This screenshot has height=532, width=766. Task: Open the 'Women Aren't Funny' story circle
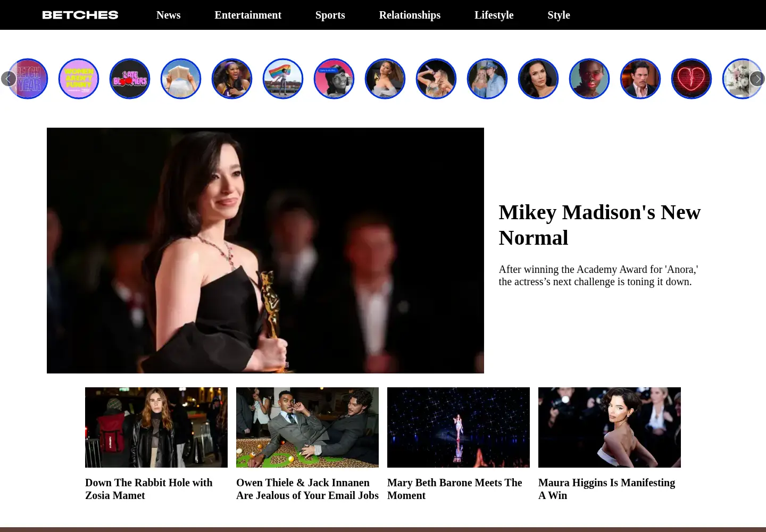coord(79,79)
